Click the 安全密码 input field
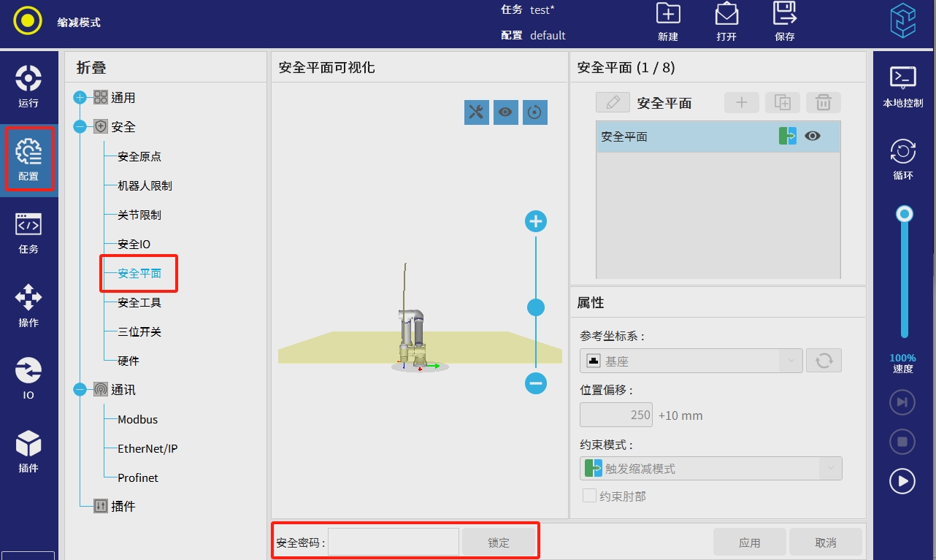 click(393, 542)
